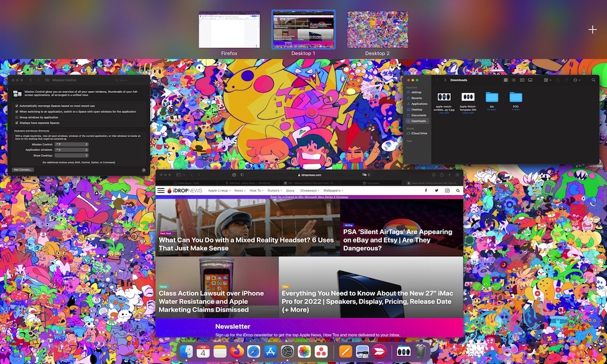Select the Apple-Watch-Template-IDN file
607x364 pixels.
[467, 96]
